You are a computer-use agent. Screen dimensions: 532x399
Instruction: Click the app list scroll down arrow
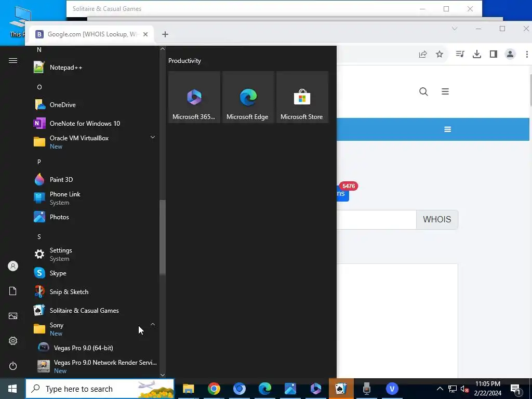pos(163,375)
